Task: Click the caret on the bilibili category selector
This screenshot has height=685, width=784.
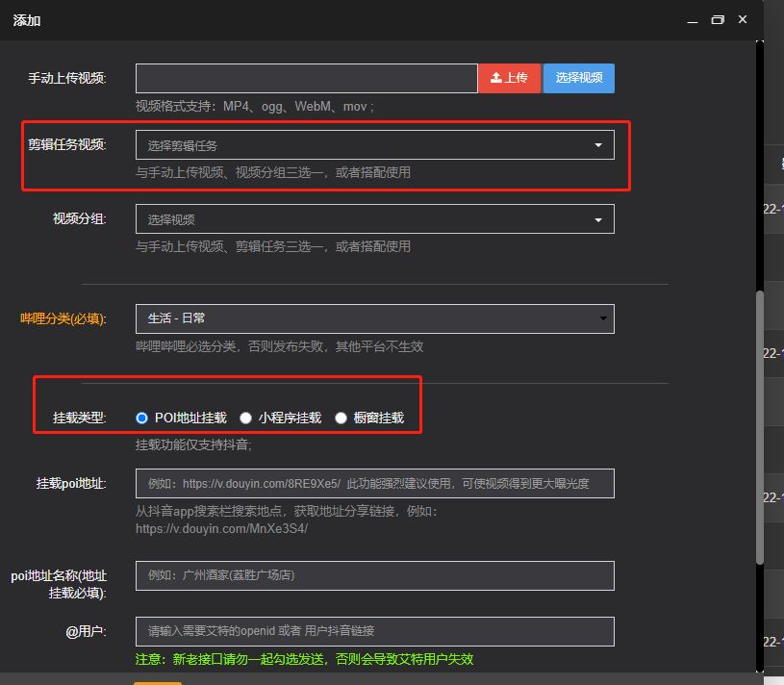Action: point(605,318)
